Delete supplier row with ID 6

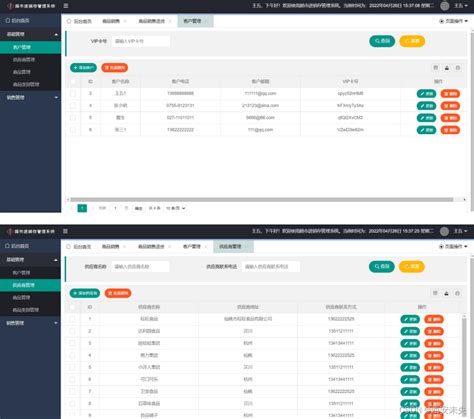(x=434, y=379)
